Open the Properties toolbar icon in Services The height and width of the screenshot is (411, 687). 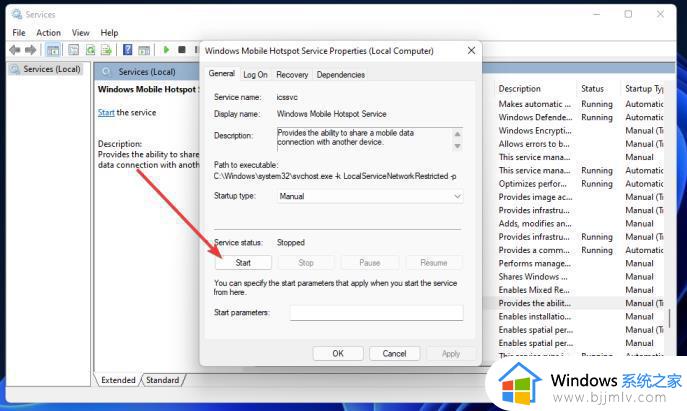click(x=74, y=50)
